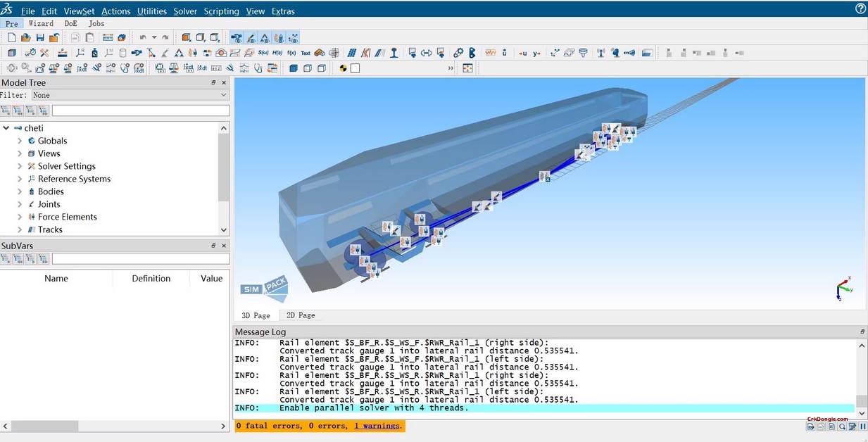Click the Help question mark icon

pos(860,8)
